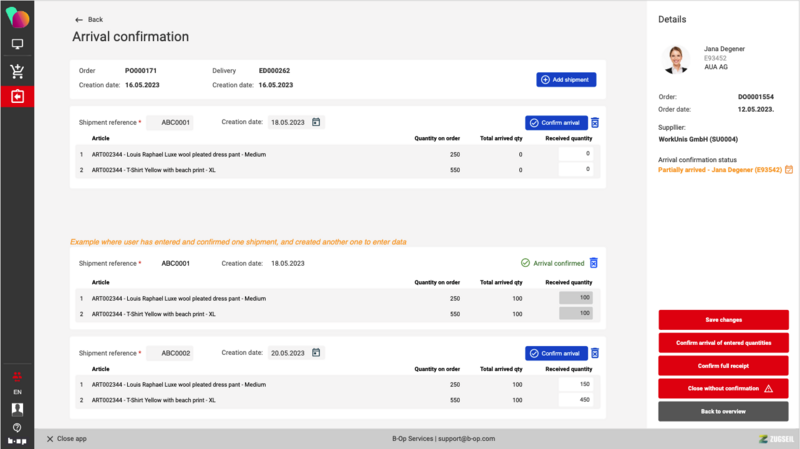800x449 pixels.
Task: Click the Add shipment button
Action: [x=566, y=80]
